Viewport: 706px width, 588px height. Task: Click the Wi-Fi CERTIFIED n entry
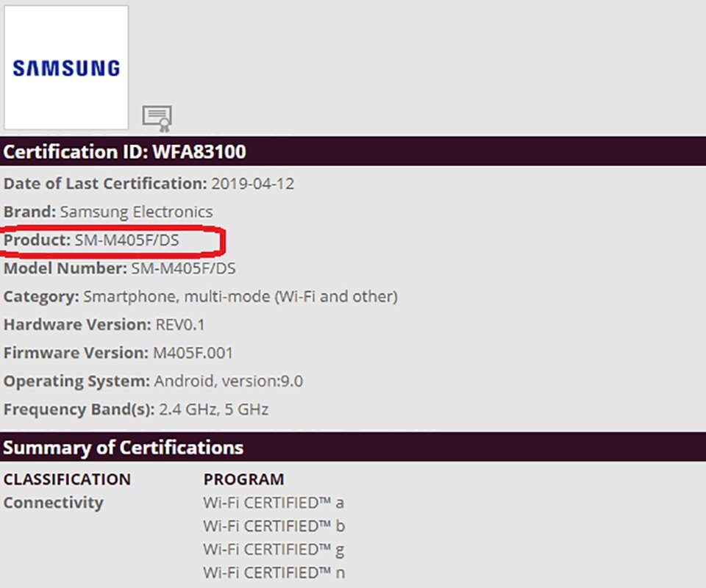[x=274, y=573]
